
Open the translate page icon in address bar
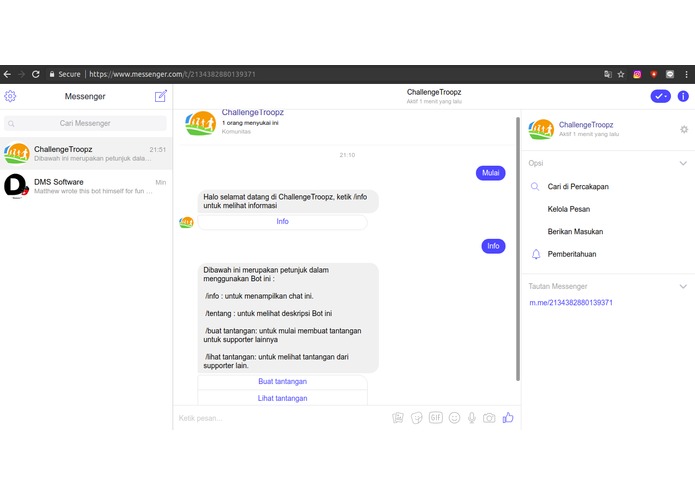coord(608,74)
